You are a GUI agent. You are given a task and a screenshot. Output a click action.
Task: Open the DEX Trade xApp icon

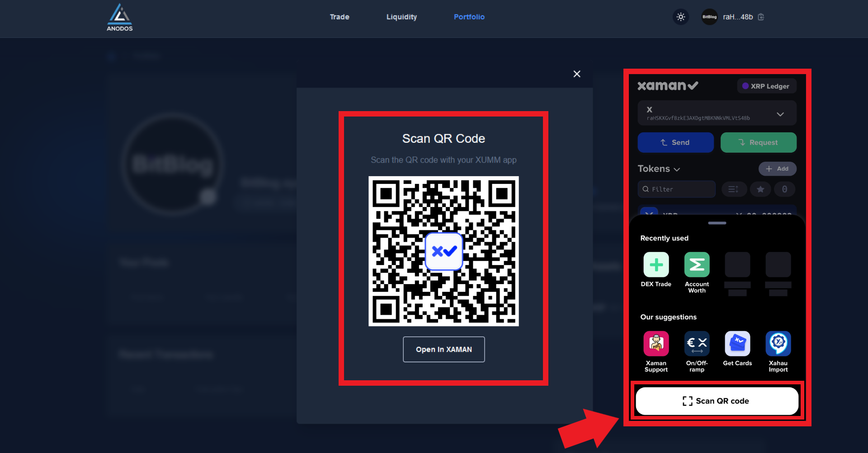click(x=656, y=265)
